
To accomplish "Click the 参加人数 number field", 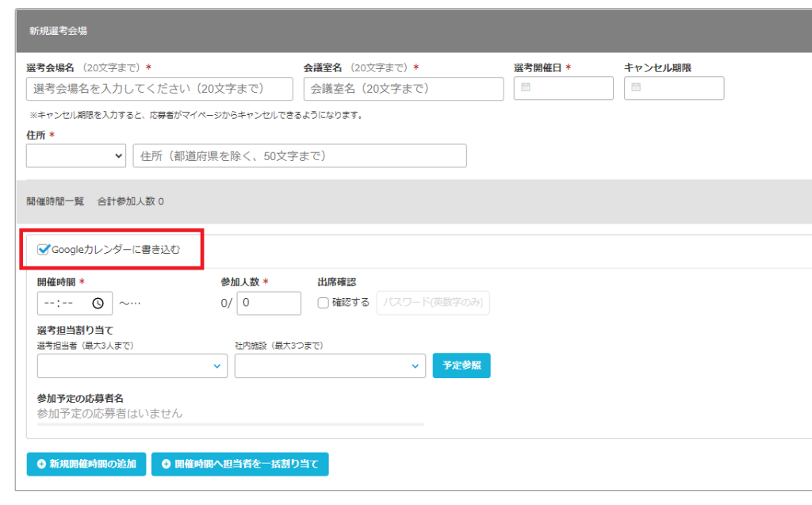I will (x=268, y=303).
